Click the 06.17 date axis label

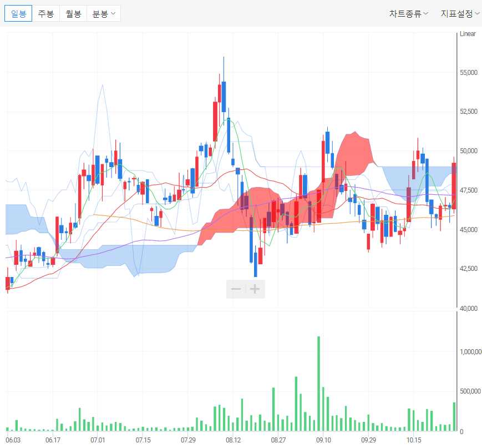click(53, 440)
